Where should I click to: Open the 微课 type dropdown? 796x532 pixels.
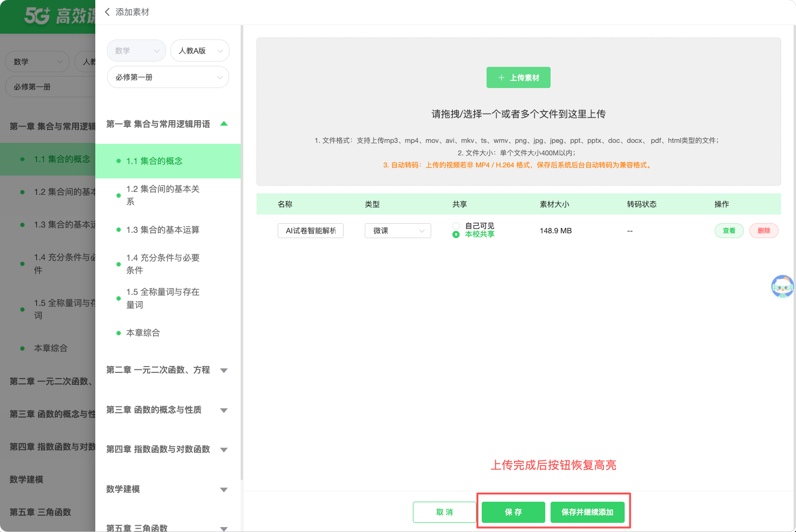tap(398, 231)
